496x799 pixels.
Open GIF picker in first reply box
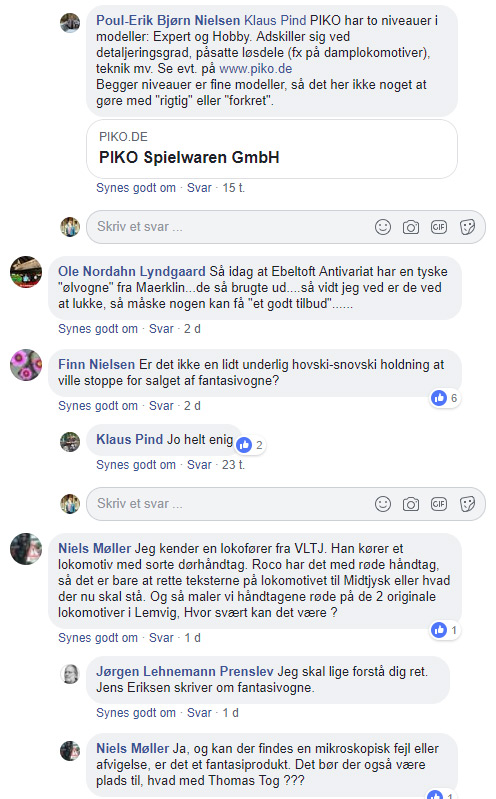point(439,227)
